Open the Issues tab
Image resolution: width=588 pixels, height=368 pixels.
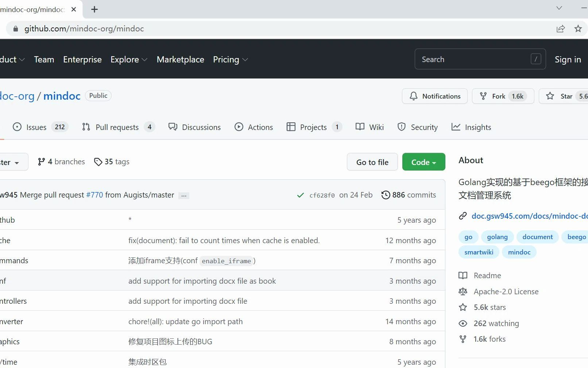(40, 127)
